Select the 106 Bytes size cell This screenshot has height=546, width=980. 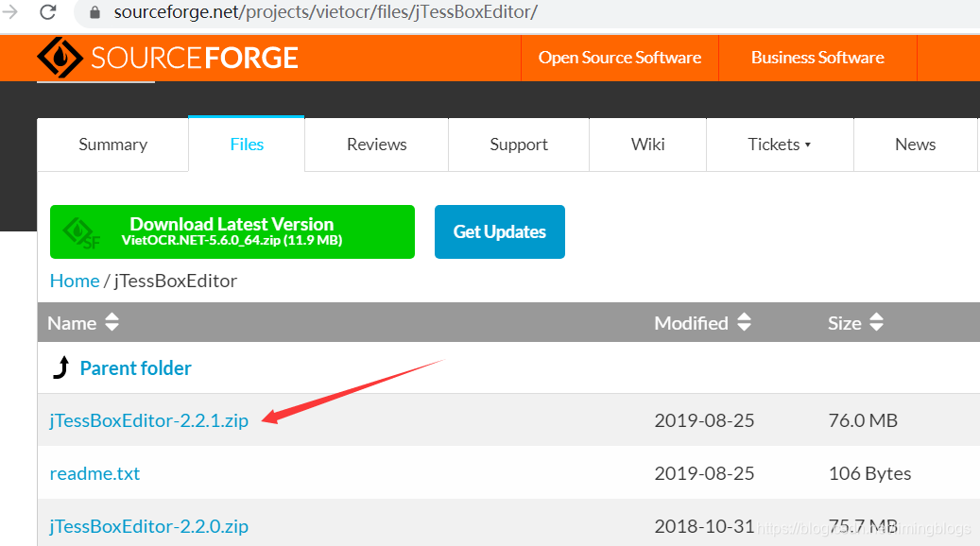[x=870, y=473]
